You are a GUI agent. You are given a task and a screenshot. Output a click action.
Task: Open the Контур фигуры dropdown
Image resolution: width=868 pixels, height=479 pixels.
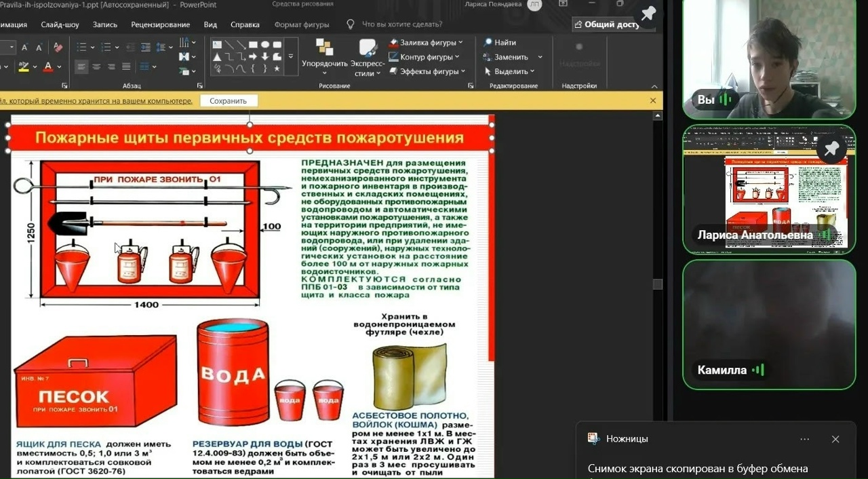pyautogui.click(x=457, y=57)
